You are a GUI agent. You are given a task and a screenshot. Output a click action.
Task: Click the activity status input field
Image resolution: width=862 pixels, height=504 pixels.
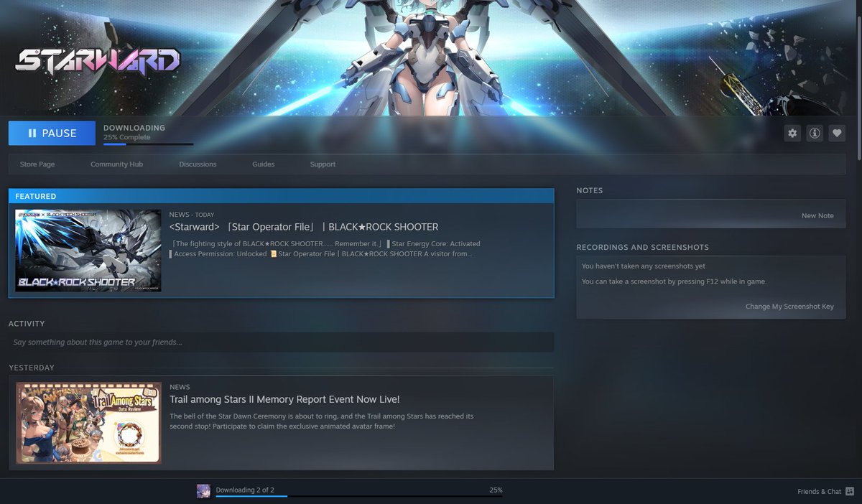pyautogui.click(x=281, y=342)
